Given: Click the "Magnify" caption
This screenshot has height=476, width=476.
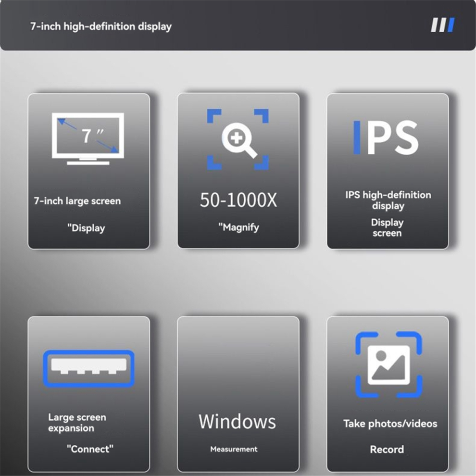Looking at the screenshot, I should (239, 227).
